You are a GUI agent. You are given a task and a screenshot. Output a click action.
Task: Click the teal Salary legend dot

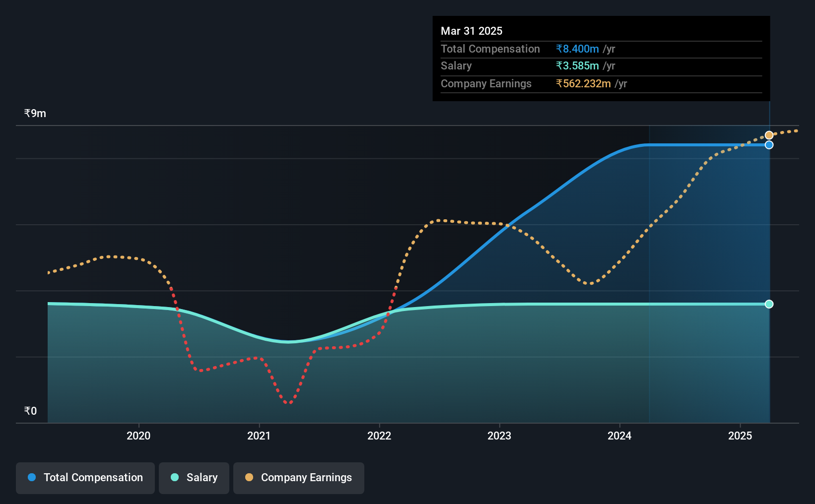pyautogui.click(x=175, y=477)
